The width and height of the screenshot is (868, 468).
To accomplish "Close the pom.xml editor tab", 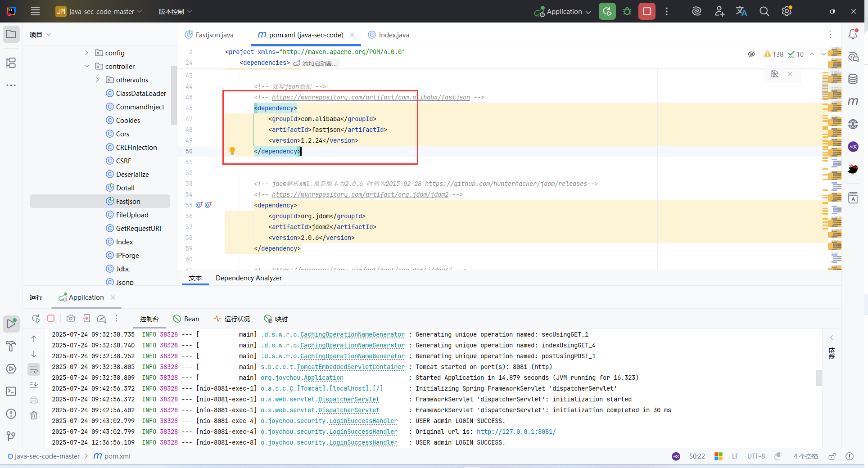I will point(352,35).
